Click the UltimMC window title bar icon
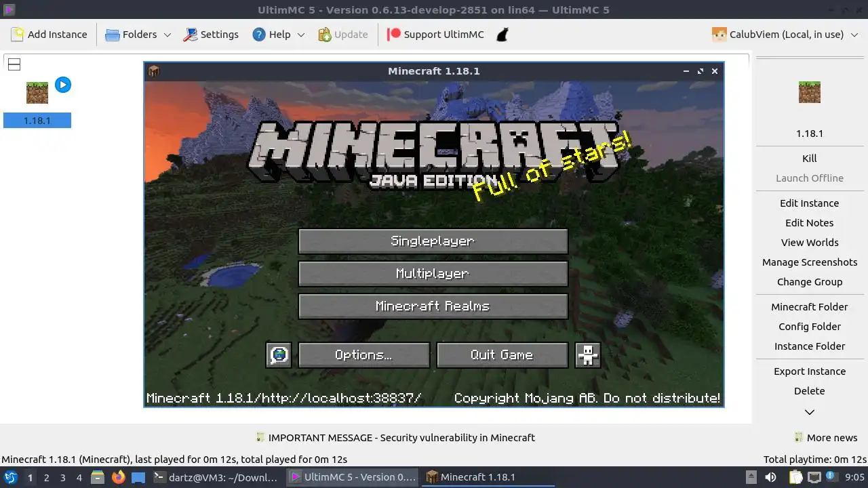The height and width of the screenshot is (488, 868). 9,10
